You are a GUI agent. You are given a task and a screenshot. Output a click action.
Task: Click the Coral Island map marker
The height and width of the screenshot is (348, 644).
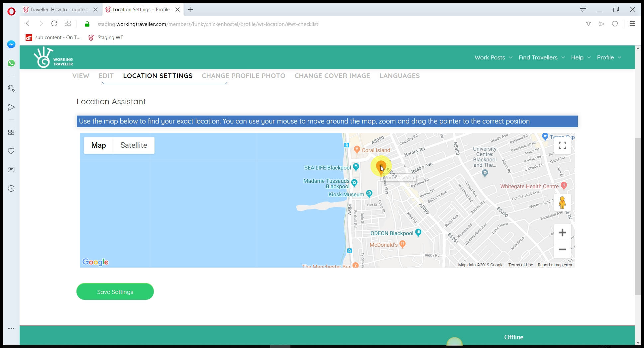point(357,149)
